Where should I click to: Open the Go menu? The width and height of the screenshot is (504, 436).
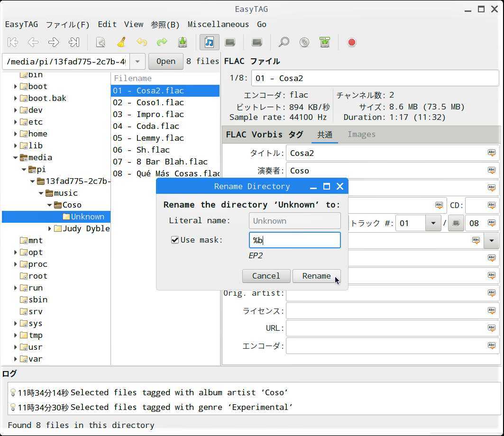pyautogui.click(x=262, y=25)
